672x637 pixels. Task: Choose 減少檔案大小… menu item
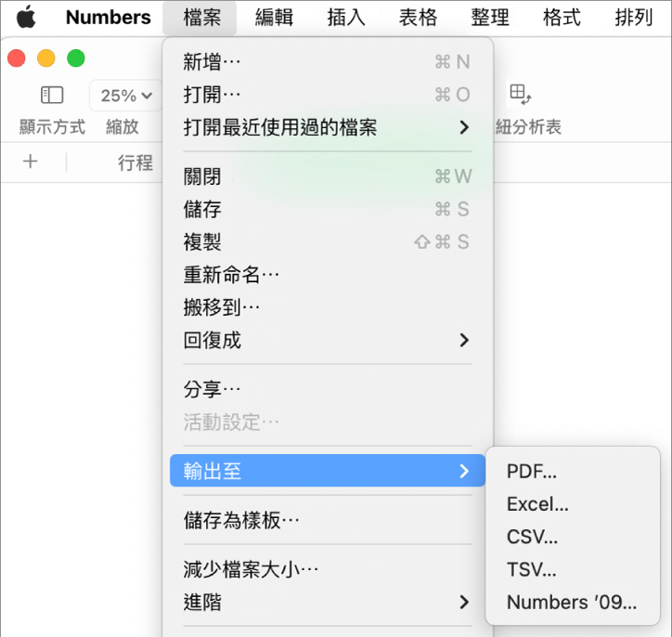pyautogui.click(x=328, y=569)
